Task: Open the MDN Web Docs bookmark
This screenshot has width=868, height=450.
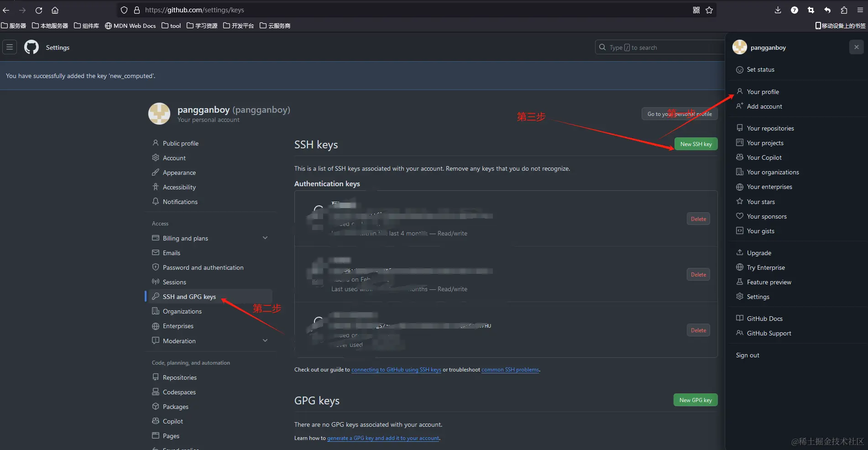Action: (131, 26)
